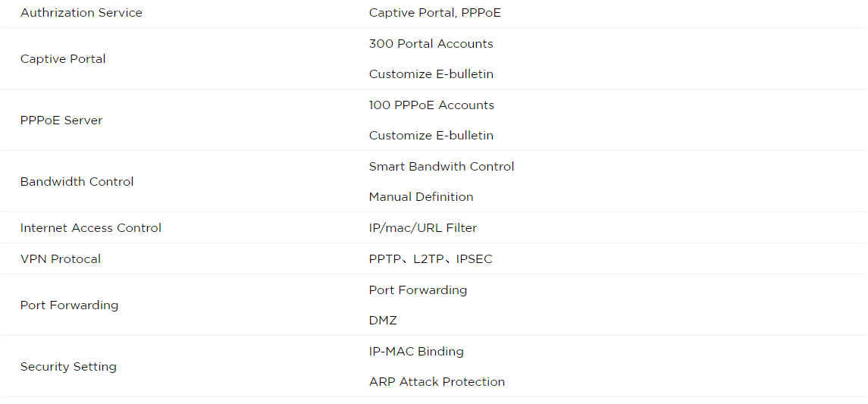Click the IP-MAC Binding entry
Viewport: 868px width, 404px height.
(x=416, y=352)
